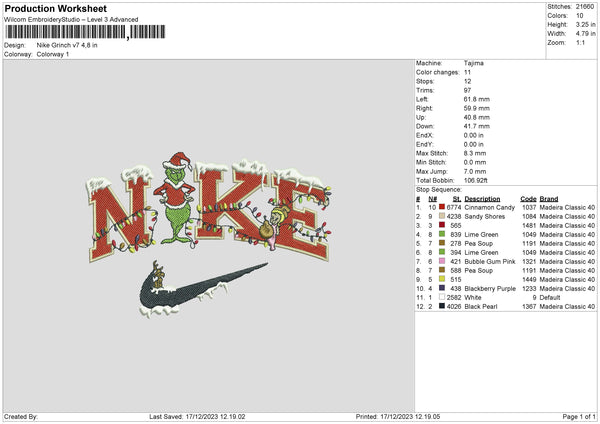Click the Width value 4.79 in
Image resolution: width=600 pixels, height=424 pixels.
(585, 34)
